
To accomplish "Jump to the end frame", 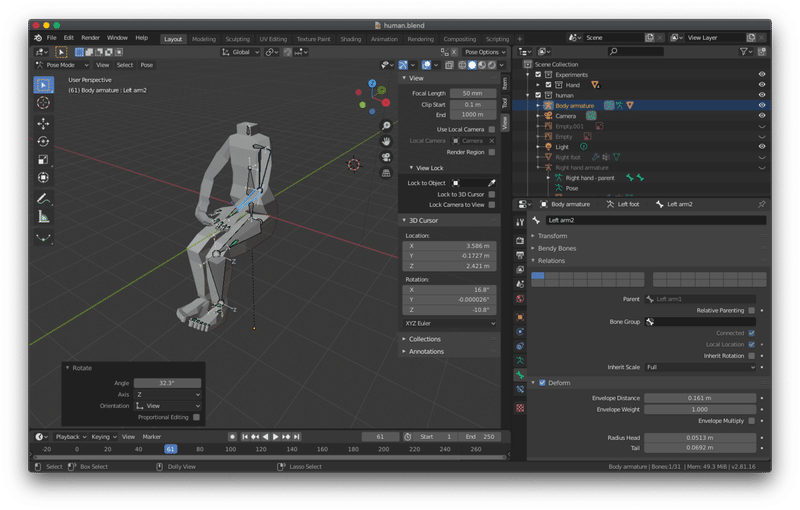I will (297, 437).
